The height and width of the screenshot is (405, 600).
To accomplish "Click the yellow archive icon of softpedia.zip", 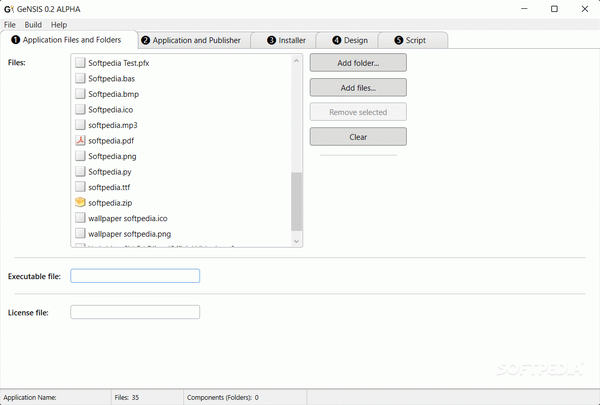I will click(80, 202).
